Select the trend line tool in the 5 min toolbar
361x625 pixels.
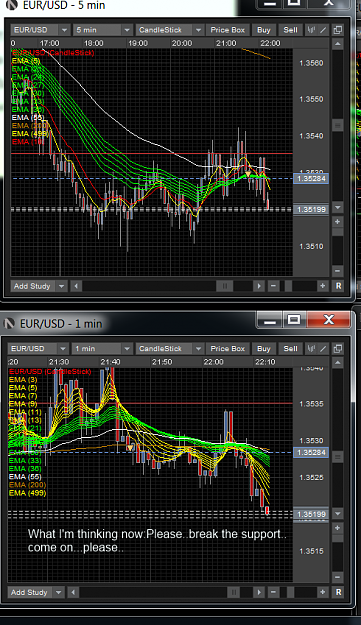[x=323, y=30]
